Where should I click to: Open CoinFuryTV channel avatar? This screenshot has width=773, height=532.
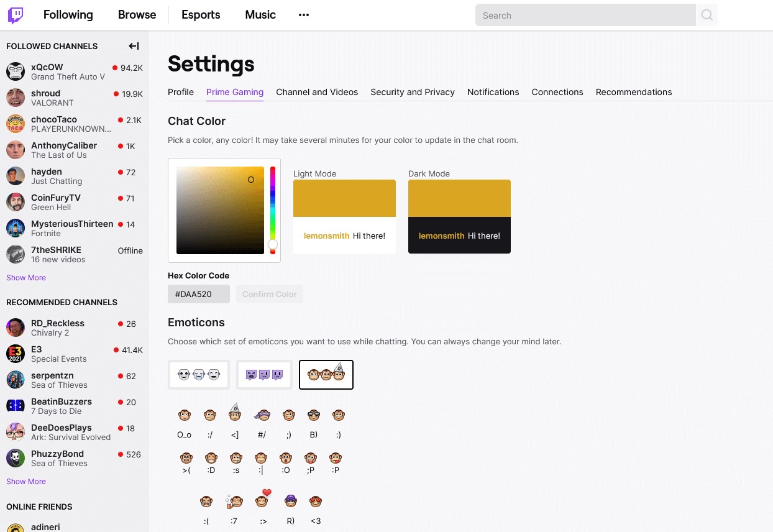pos(16,202)
